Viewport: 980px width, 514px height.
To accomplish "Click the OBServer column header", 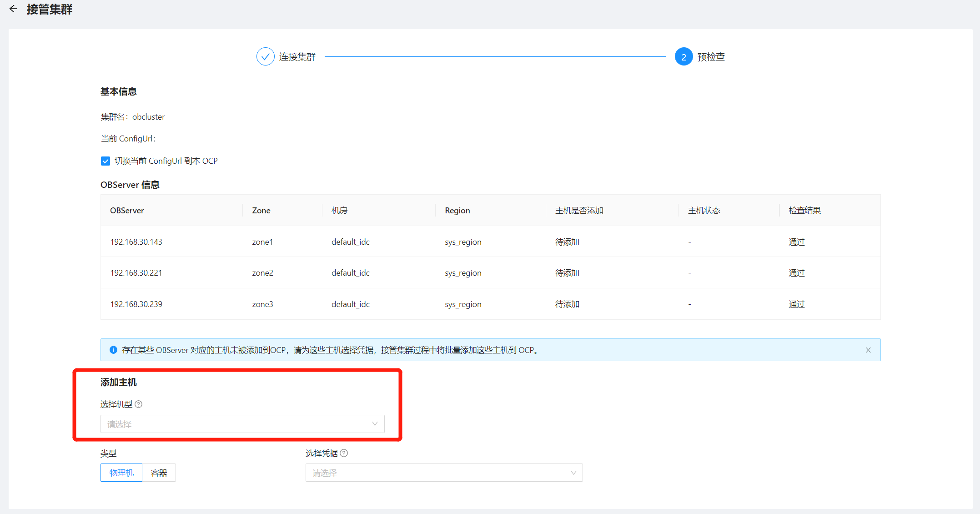I will (127, 210).
